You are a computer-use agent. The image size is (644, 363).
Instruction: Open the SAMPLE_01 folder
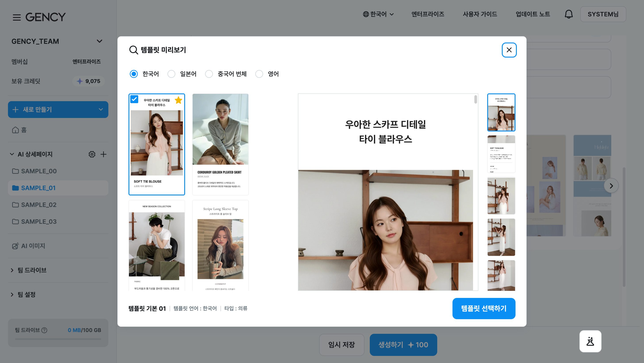tap(58, 188)
